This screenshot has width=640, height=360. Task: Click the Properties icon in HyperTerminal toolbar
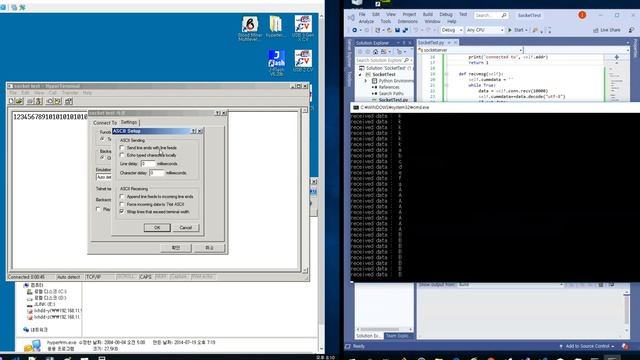(x=69, y=101)
